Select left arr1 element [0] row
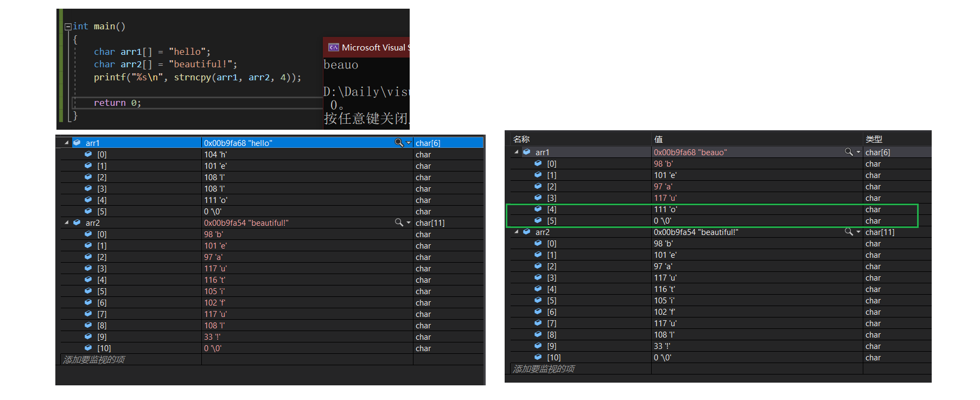 272,155
